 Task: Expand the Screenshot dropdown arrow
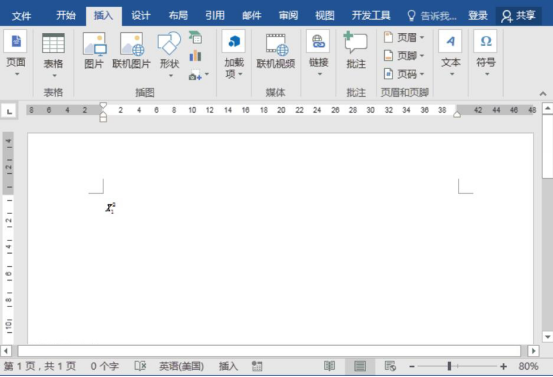tap(207, 74)
